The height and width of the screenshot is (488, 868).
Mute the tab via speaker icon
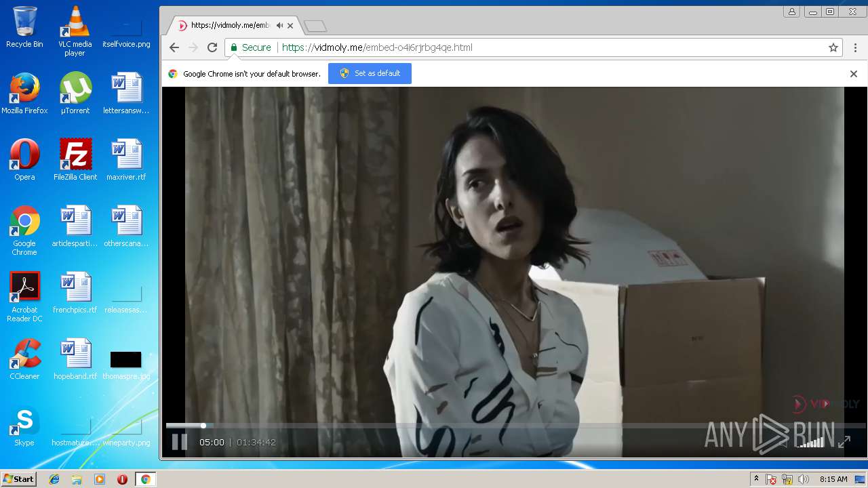(x=279, y=26)
